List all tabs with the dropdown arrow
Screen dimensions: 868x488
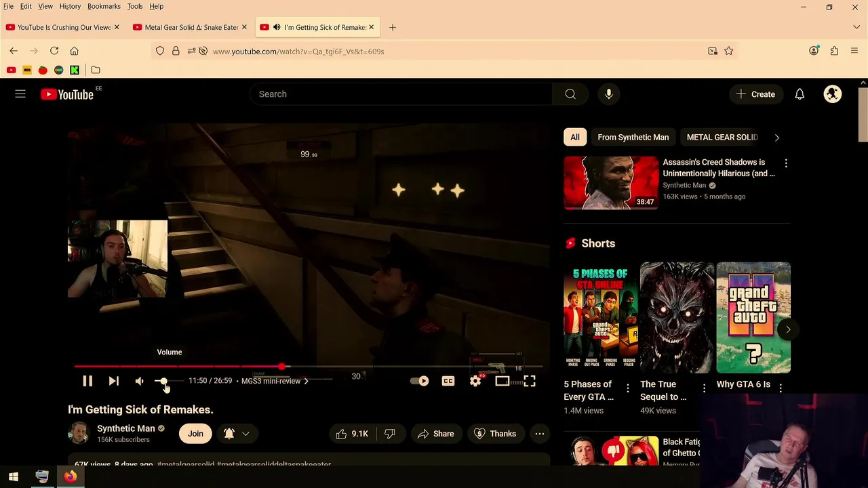pyautogui.click(x=856, y=27)
